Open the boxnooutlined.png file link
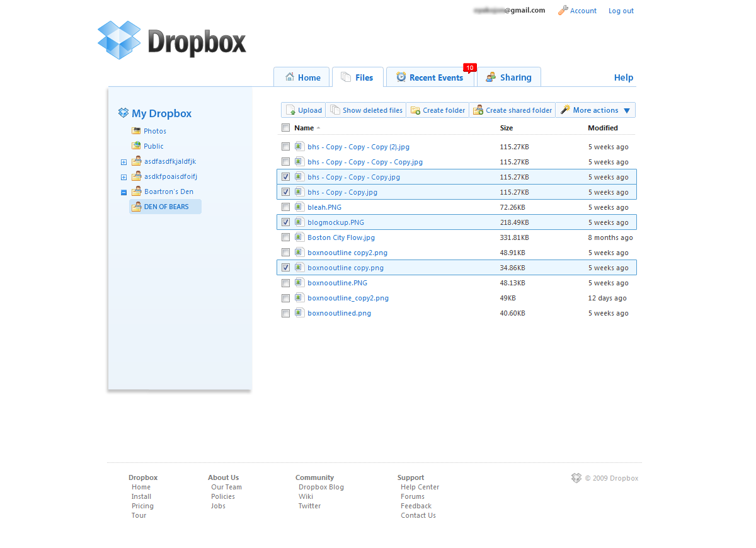The width and height of the screenshot is (756, 548). point(339,313)
